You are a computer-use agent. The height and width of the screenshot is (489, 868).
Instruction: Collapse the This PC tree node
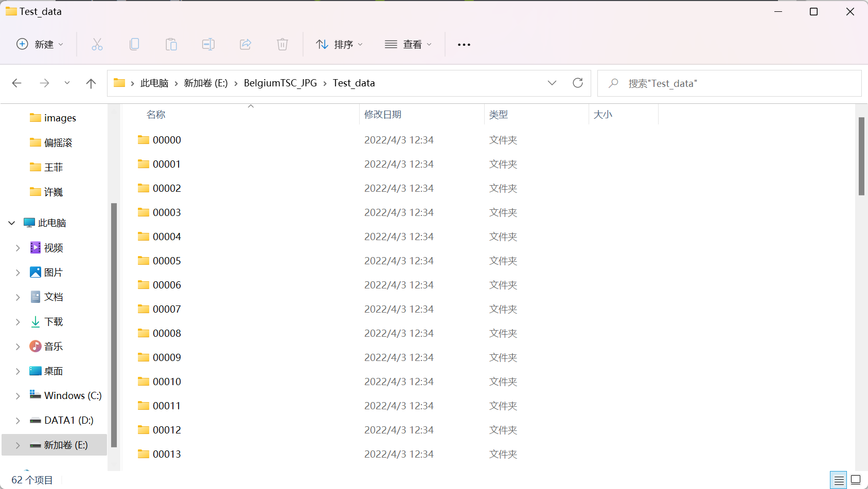pos(12,223)
